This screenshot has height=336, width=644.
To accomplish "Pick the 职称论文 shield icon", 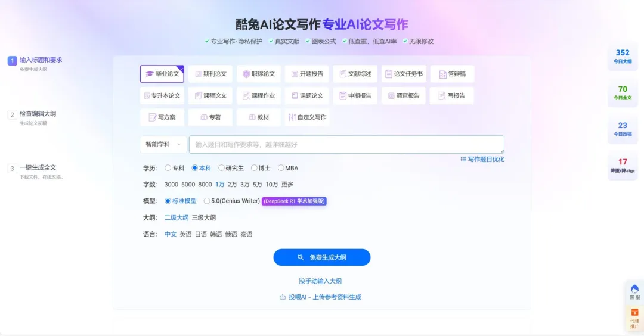I will (x=246, y=74).
